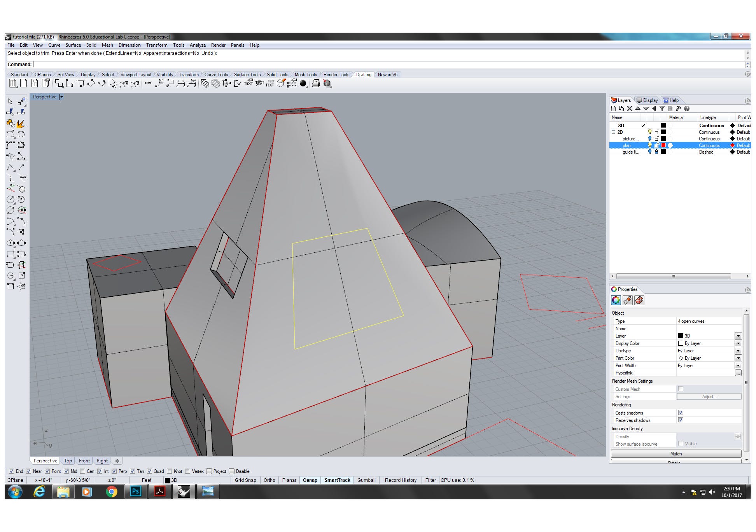The image size is (756, 532).
Task: Open the Curve menu
Action: coord(54,45)
